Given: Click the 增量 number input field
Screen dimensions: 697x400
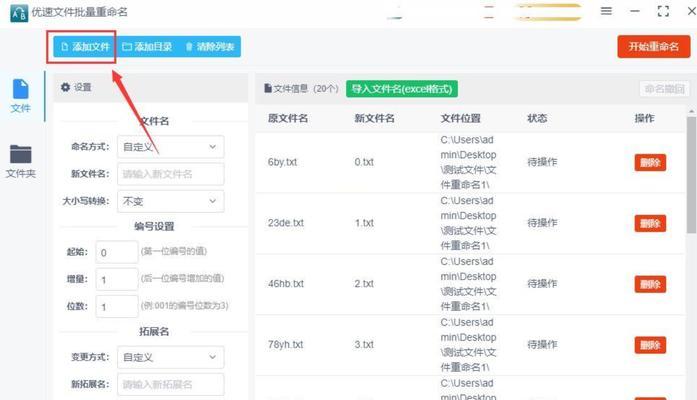Looking at the screenshot, I should click(117, 279).
